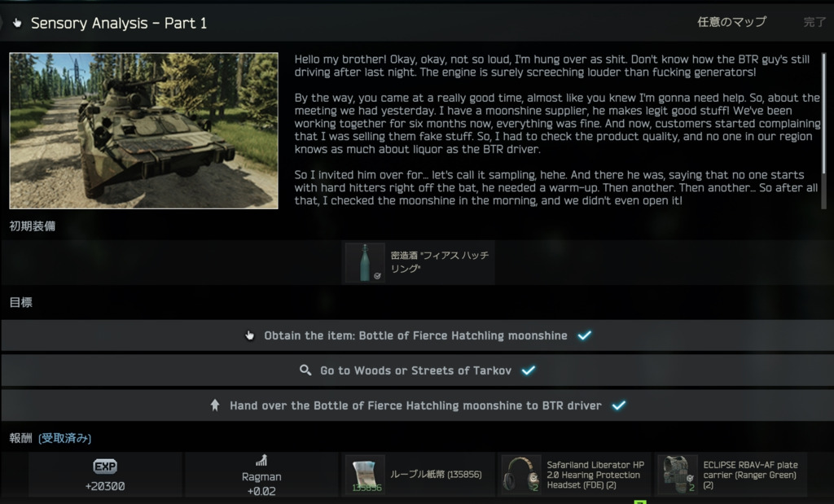Click the magnifier icon on Woods objective
834x504 pixels.
pyautogui.click(x=305, y=370)
